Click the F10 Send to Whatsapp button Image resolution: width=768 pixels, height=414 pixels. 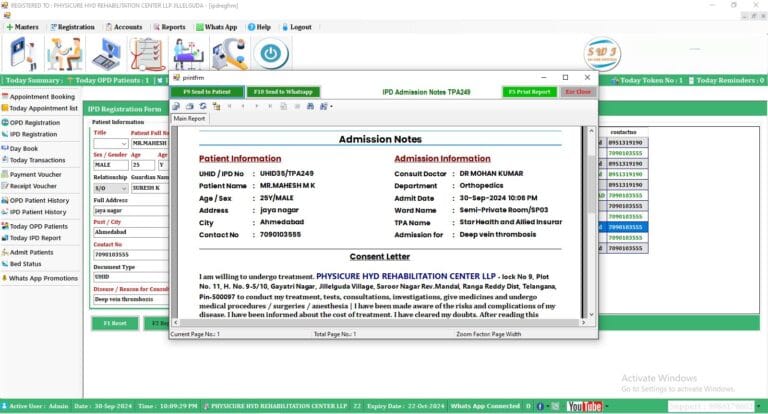point(283,92)
